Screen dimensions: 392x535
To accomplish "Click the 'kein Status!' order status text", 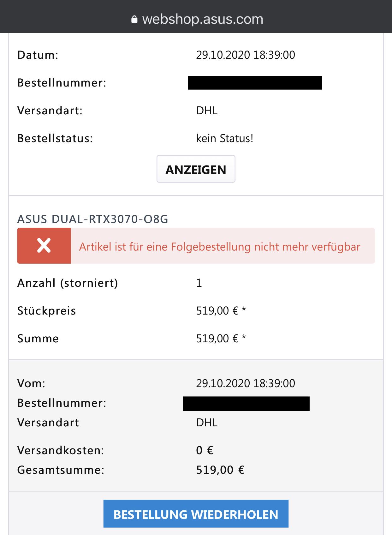I will click(225, 138).
